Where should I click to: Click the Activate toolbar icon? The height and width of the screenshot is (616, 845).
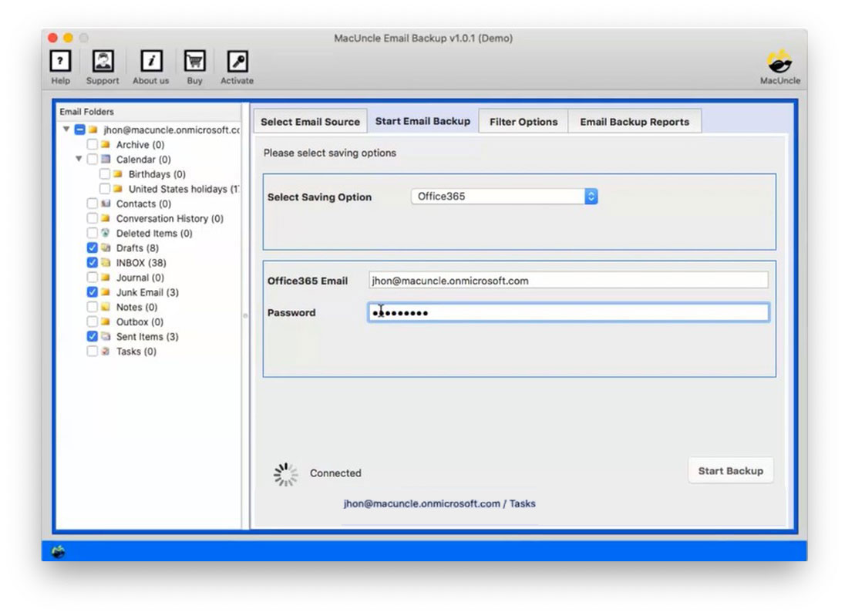[237, 62]
